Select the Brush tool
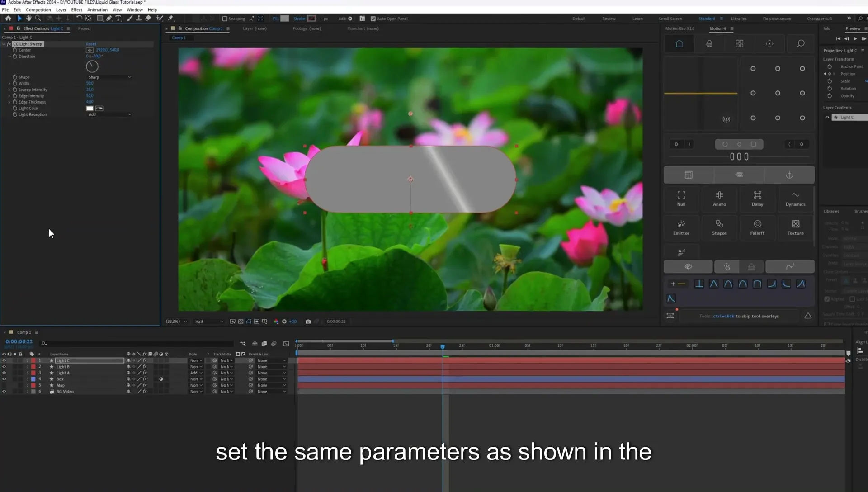The height and width of the screenshot is (492, 868). [x=130, y=19]
